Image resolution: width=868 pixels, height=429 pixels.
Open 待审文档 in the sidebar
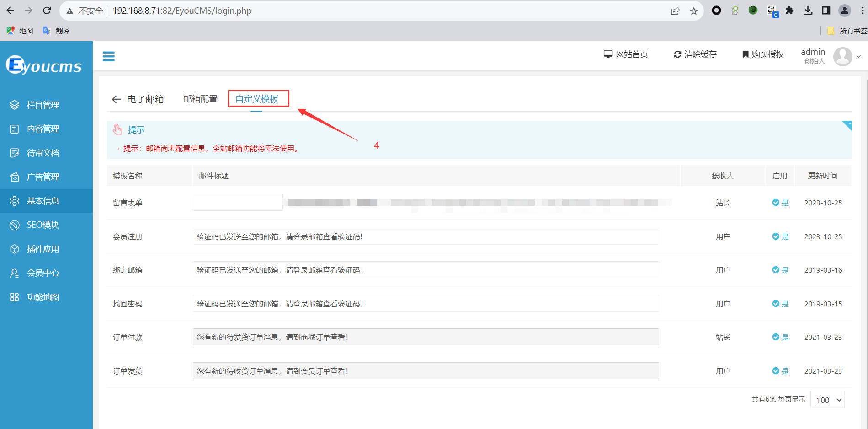tap(46, 153)
